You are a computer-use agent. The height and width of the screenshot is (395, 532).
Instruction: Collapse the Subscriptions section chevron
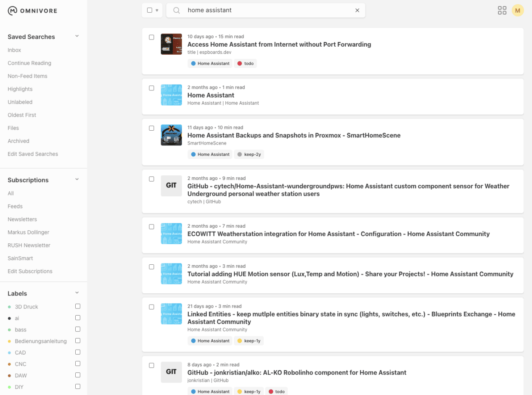[x=77, y=179]
